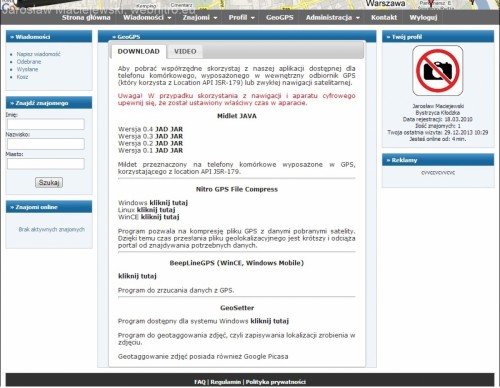Expand the Administracja dropdown menu
The image size is (500, 388).
pos(333,17)
